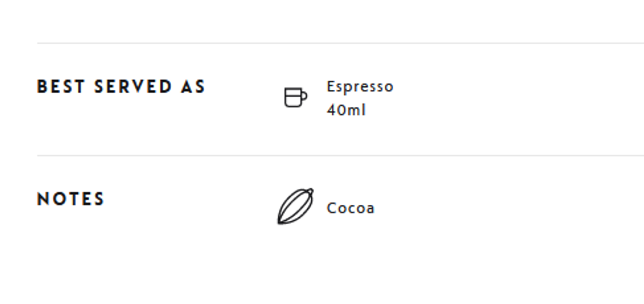This screenshot has height=304, width=644.
Task: Click the "40ml" serving size text
Action: [x=346, y=110]
